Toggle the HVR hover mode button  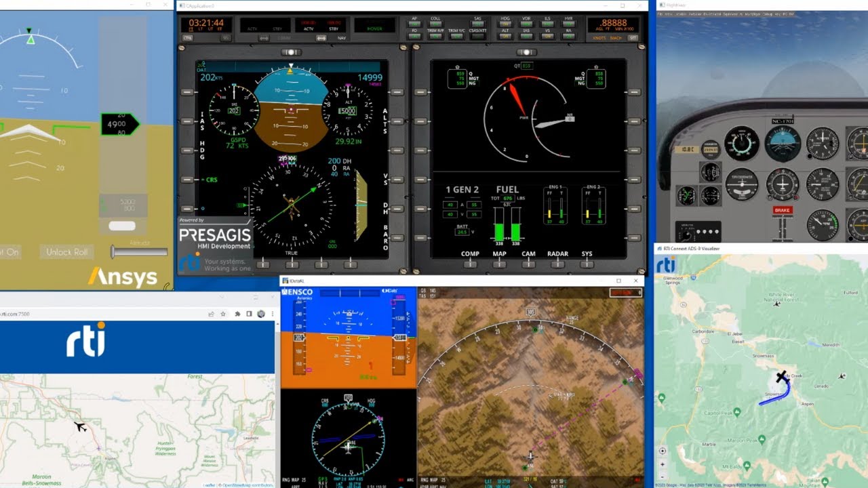[568, 24]
